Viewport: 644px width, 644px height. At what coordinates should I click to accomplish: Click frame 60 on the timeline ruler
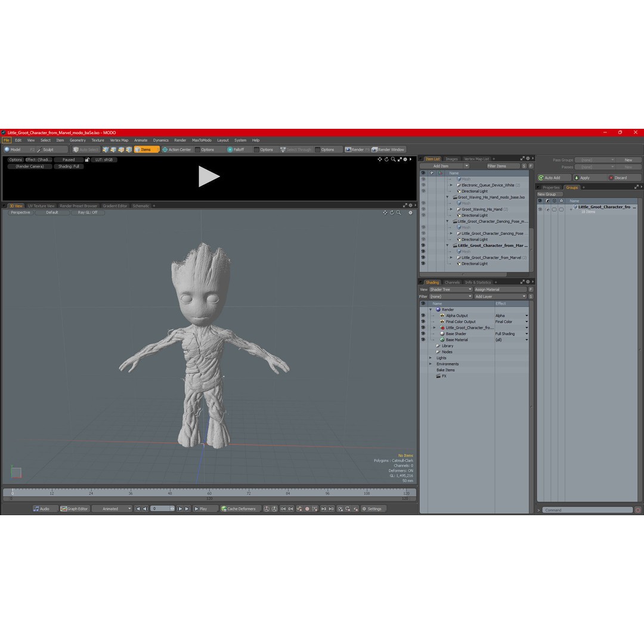209,493
